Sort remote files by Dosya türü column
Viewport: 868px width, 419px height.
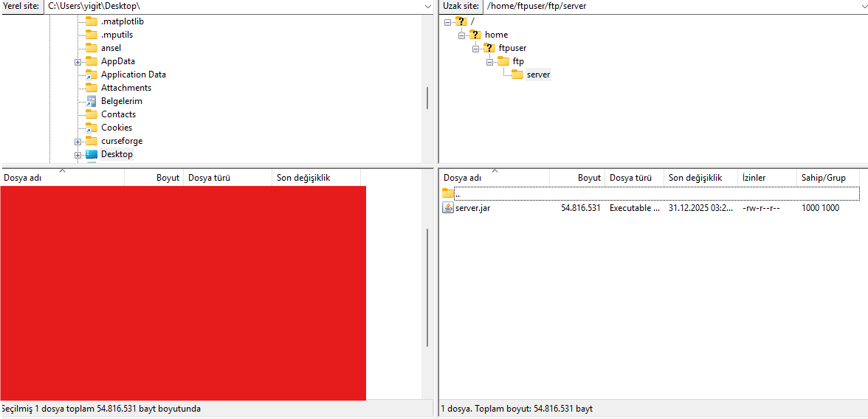click(x=634, y=178)
